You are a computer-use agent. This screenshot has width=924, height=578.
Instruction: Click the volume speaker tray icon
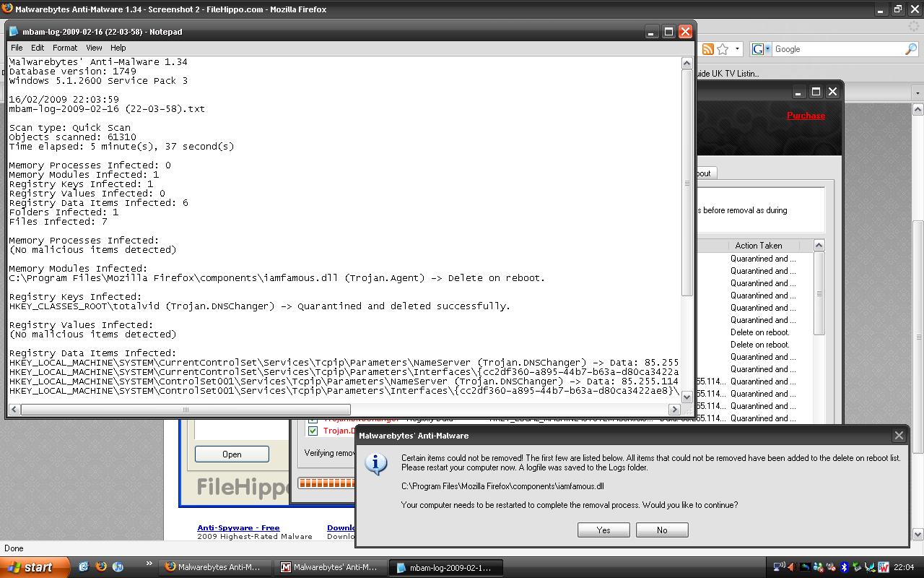point(790,567)
